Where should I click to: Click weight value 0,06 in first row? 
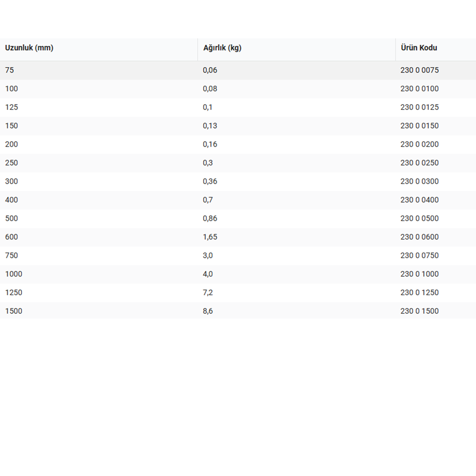[x=210, y=70]
